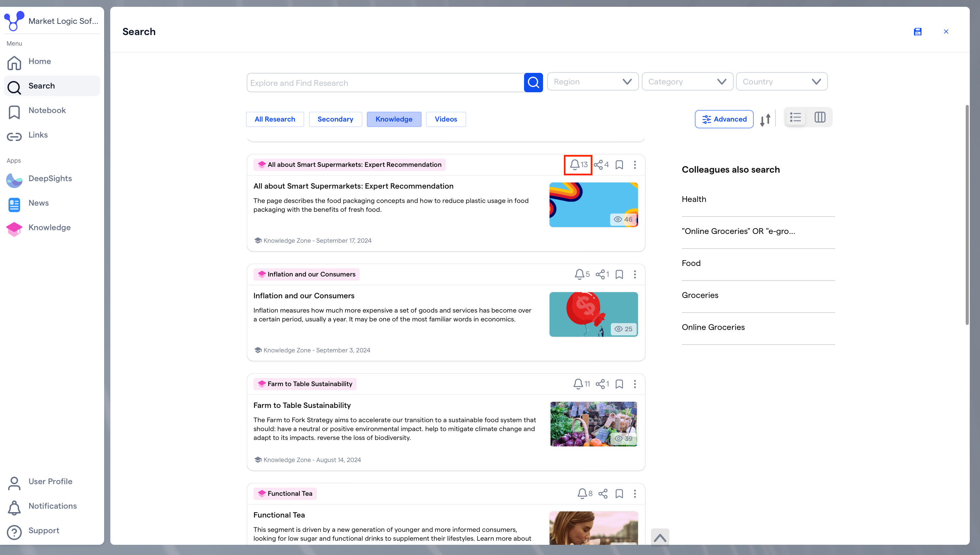Toggle bookmark on Smart Supermarkets card
The image size is (980, 555).
619,165
